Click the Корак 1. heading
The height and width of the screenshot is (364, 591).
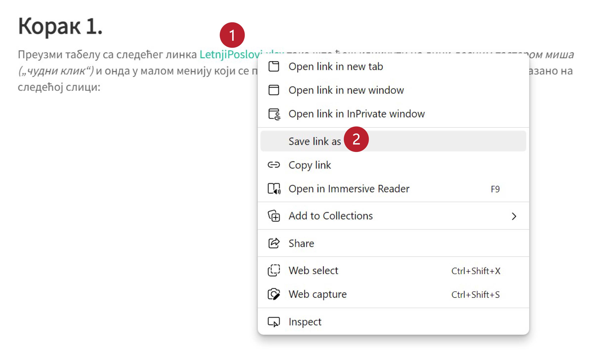pyautogui.click(x=60, y=26)
